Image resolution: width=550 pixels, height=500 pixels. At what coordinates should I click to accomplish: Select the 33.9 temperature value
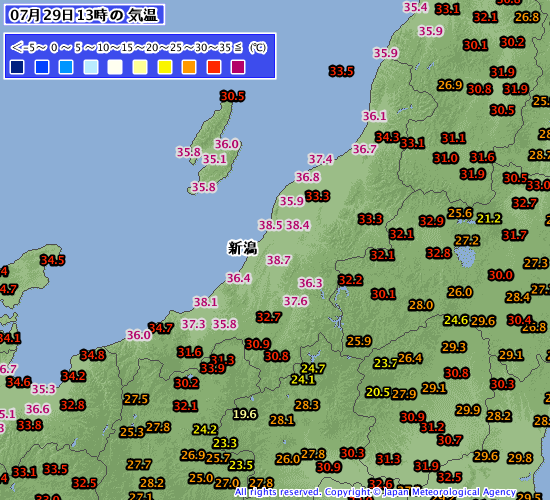[213, 368]
